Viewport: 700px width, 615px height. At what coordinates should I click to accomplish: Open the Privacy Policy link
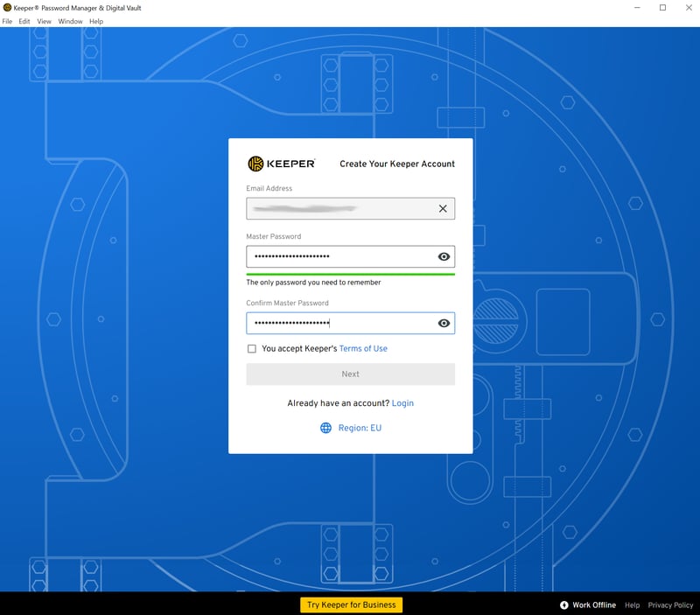(x=670, y=605)
